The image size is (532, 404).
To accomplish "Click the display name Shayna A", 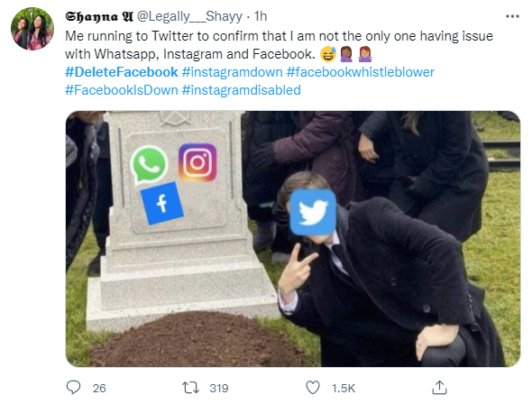I will (x=99, y=16).
